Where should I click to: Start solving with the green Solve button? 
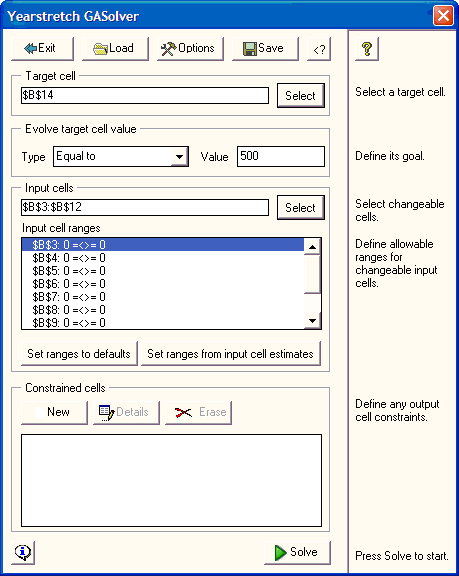click(297, 552)
